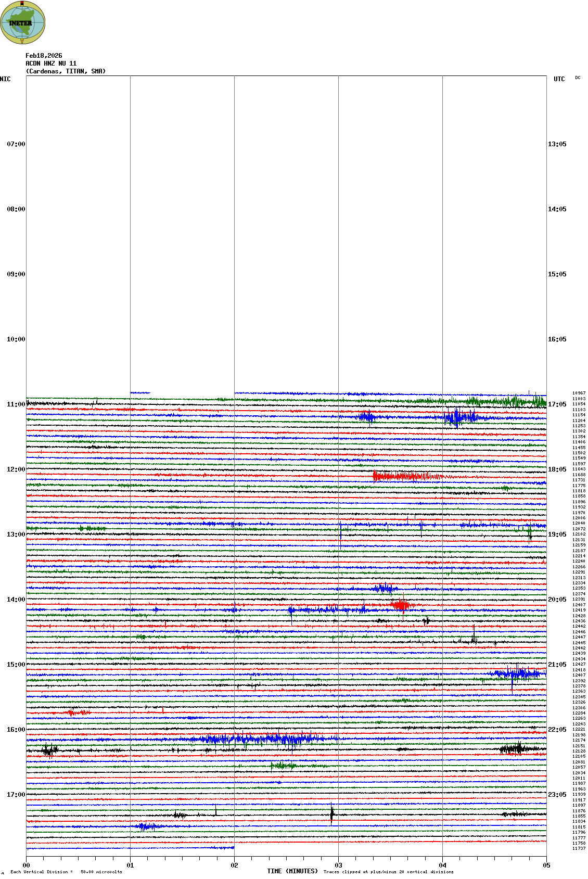The height and width of the screenshot is (879, 588).
Task: Select the 17:00 local time label
Action: [16, 795]
